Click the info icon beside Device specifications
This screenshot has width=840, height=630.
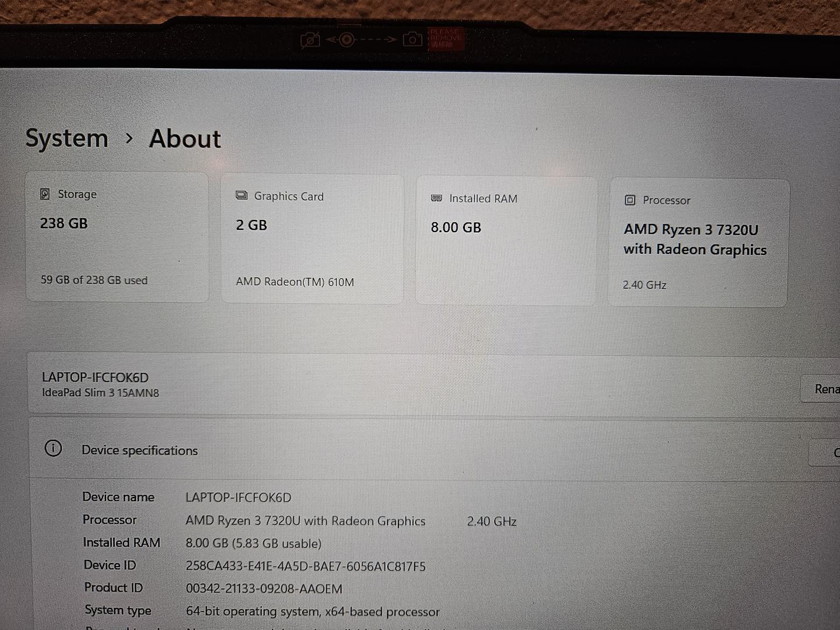point(53,449)
